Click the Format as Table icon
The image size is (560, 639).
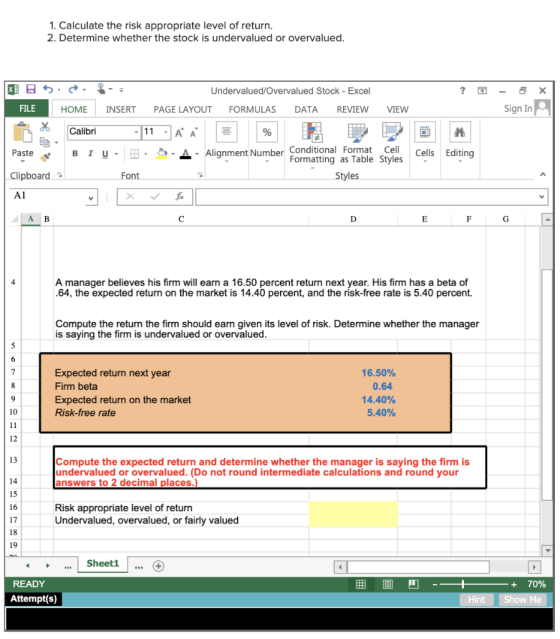[357, 132]
